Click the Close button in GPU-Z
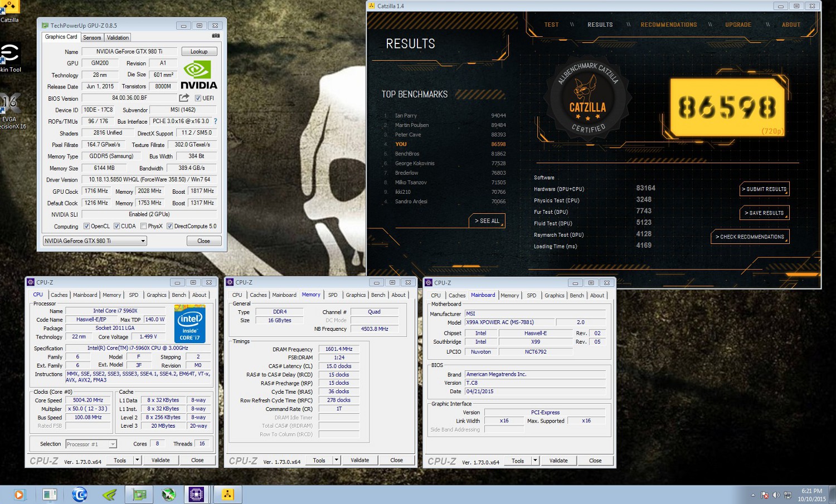 (204, 241)
